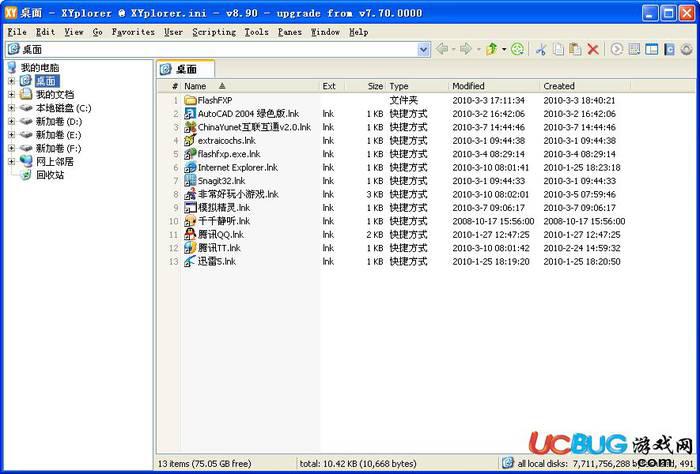This screenshot has height=474, width=700.
Task: Click the Back arrow toolbar icon
Action: pyautogui.click(x=442, y=49)
